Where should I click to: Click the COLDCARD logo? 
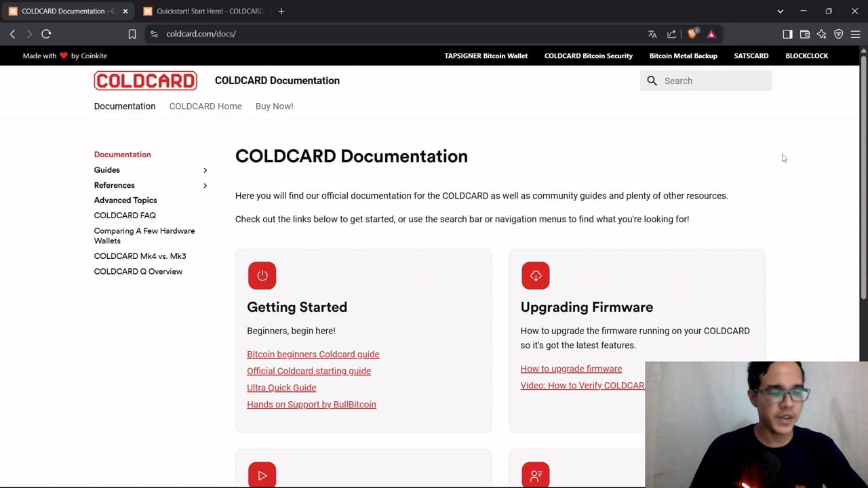tap(146, 81)
